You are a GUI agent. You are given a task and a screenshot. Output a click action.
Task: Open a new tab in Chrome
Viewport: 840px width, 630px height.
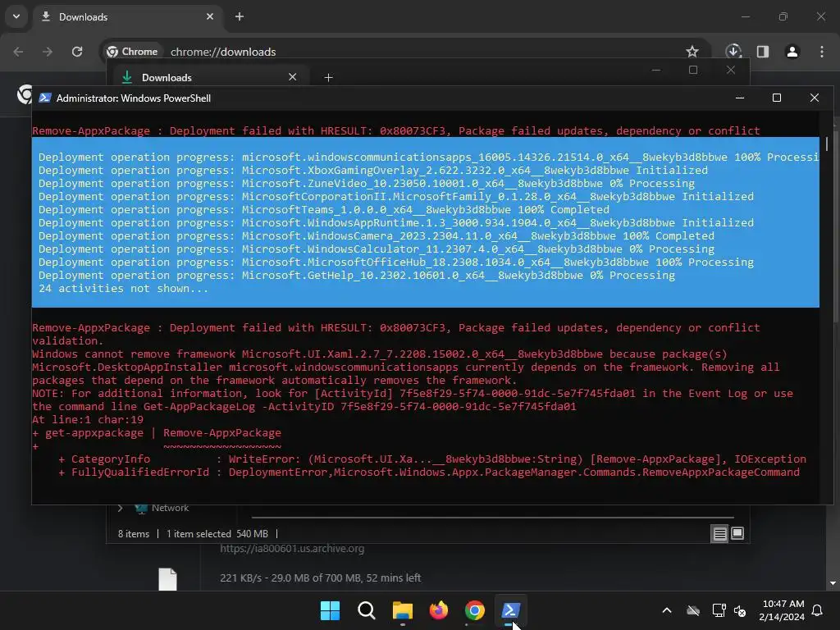[240, 16]
